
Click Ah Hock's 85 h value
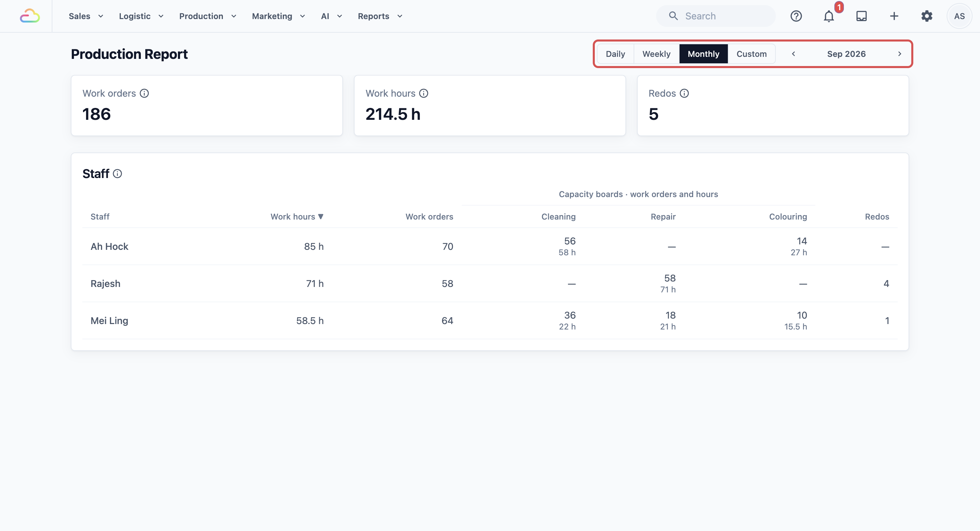pos(313,246)
